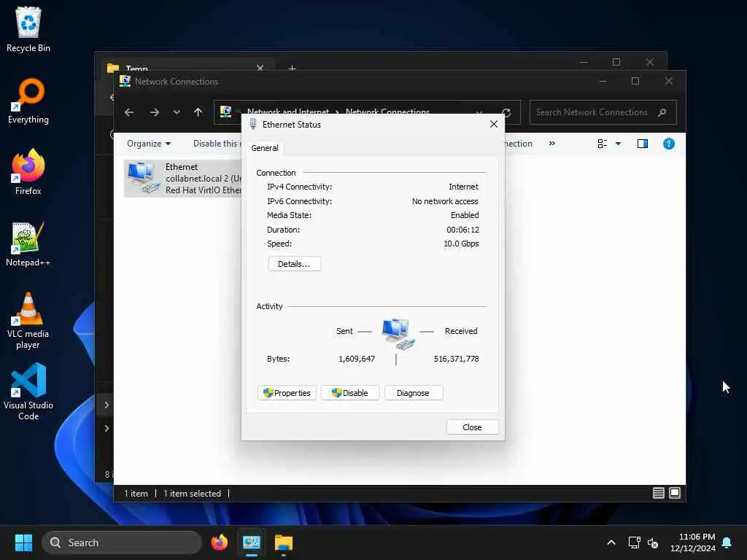Viewport: 747px width, 560px height.
Task: Open notifications bell icon
Action: (727, 542)
